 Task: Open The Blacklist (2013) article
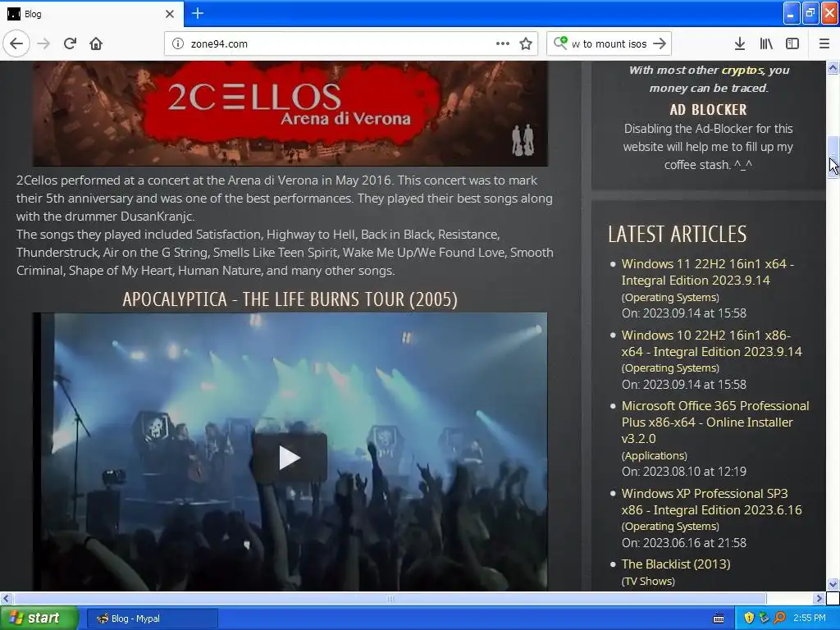pyautogui.click(x=676, y=564)
